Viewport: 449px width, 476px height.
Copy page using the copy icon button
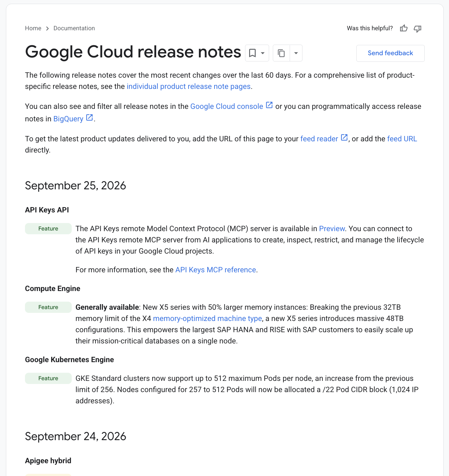281,53
